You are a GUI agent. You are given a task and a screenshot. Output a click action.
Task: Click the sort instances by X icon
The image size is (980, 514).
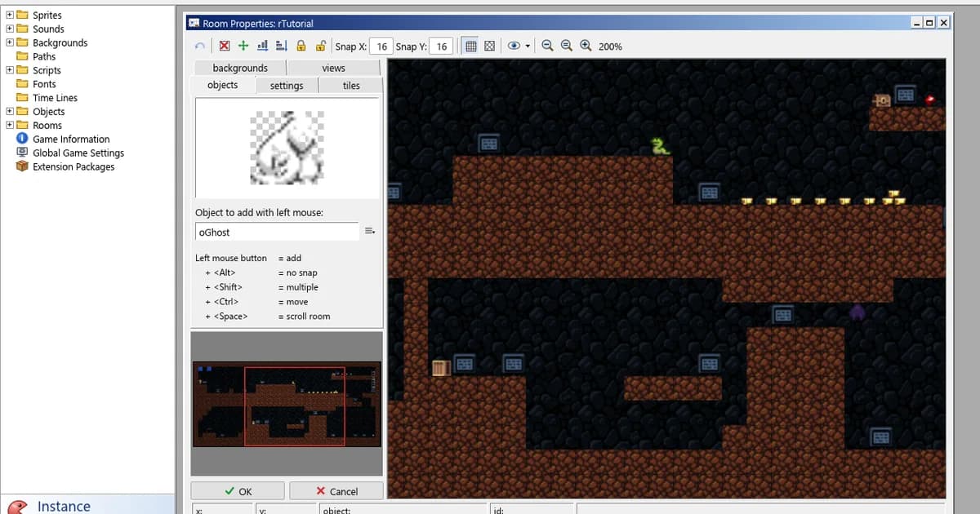(262, 47)
